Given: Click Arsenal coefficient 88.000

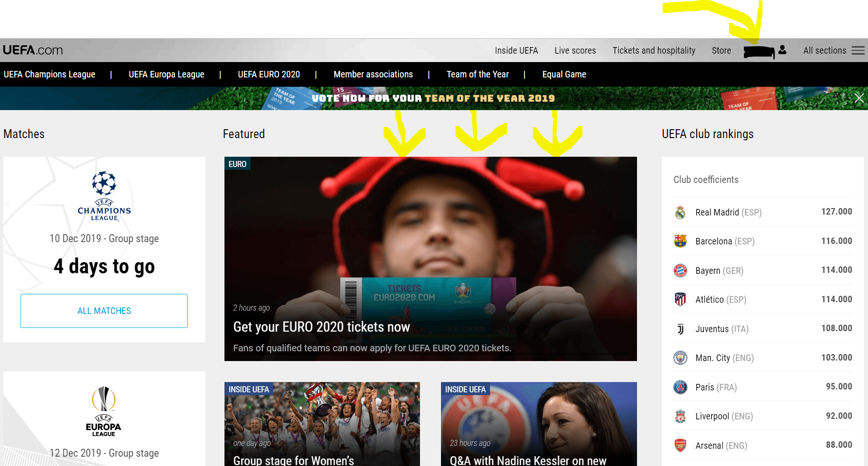Looking at the screenshot, I should 839,445.
